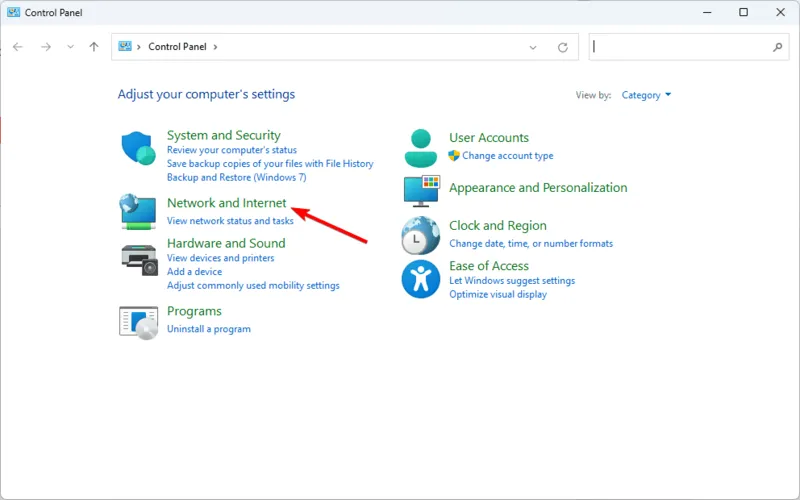Go up one level with up arrow
This screenshot has height=500, width=800.
pyautogui.click(x=94, y=47)
